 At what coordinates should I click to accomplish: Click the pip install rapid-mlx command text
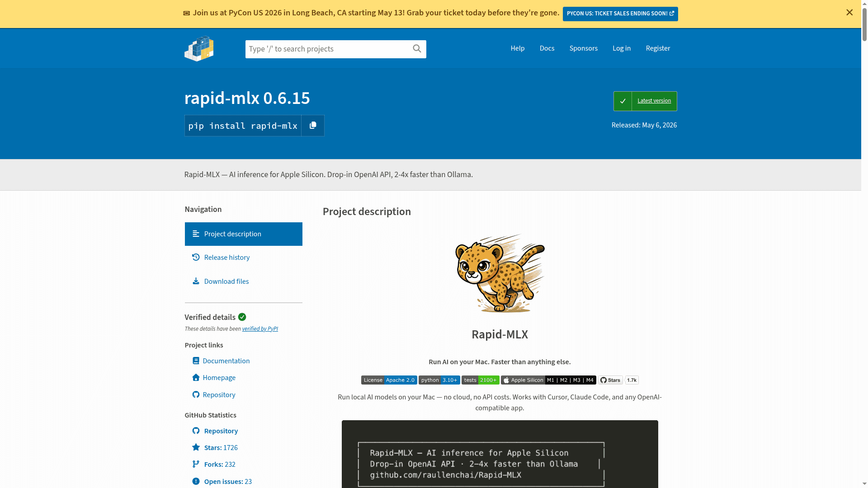(243, 126)
